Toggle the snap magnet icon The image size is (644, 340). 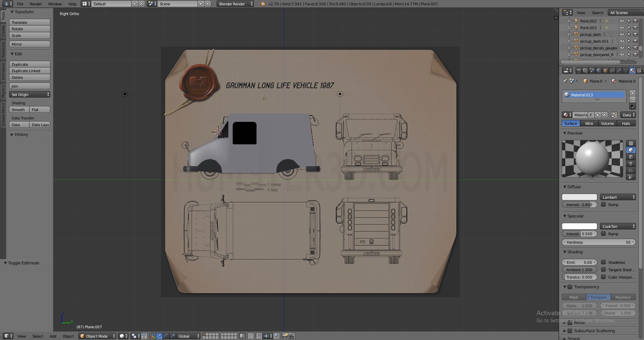(x=259, y=336)
